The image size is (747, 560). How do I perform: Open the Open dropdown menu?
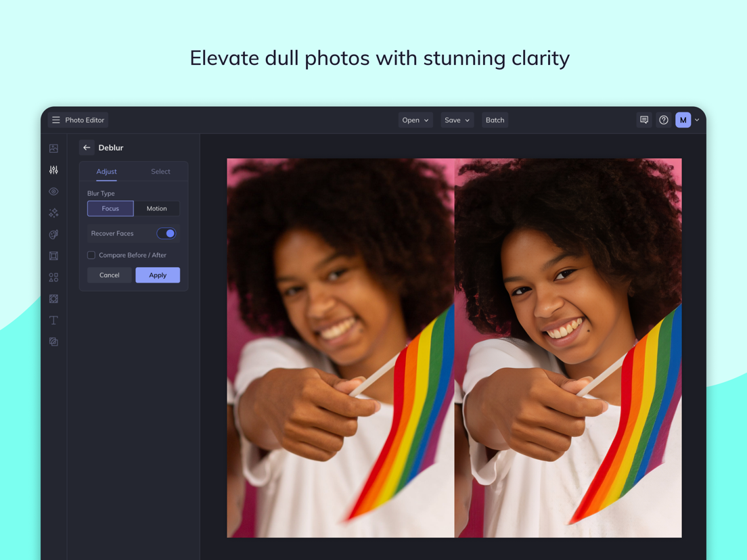(x=415, y=120)
